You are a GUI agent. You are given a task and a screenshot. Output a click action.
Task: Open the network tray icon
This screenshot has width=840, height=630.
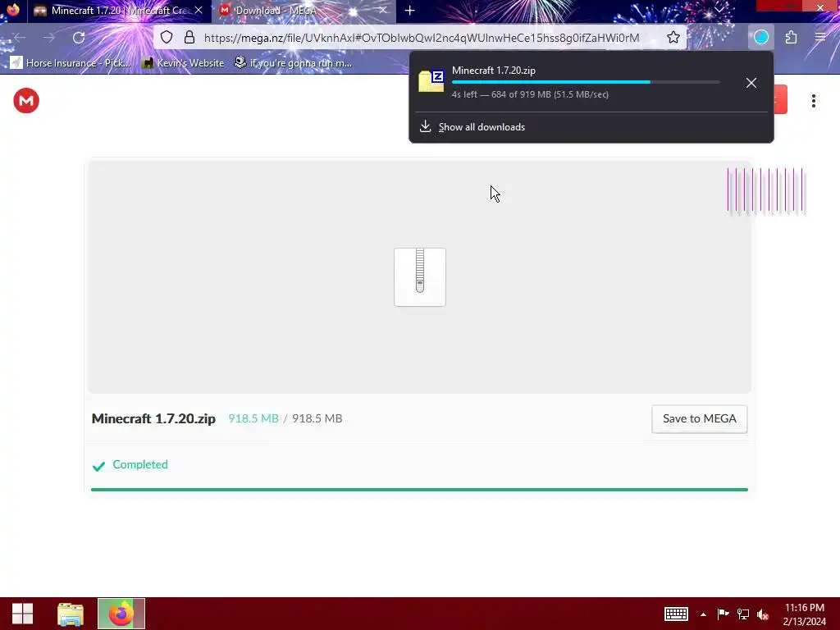[743, 614]
